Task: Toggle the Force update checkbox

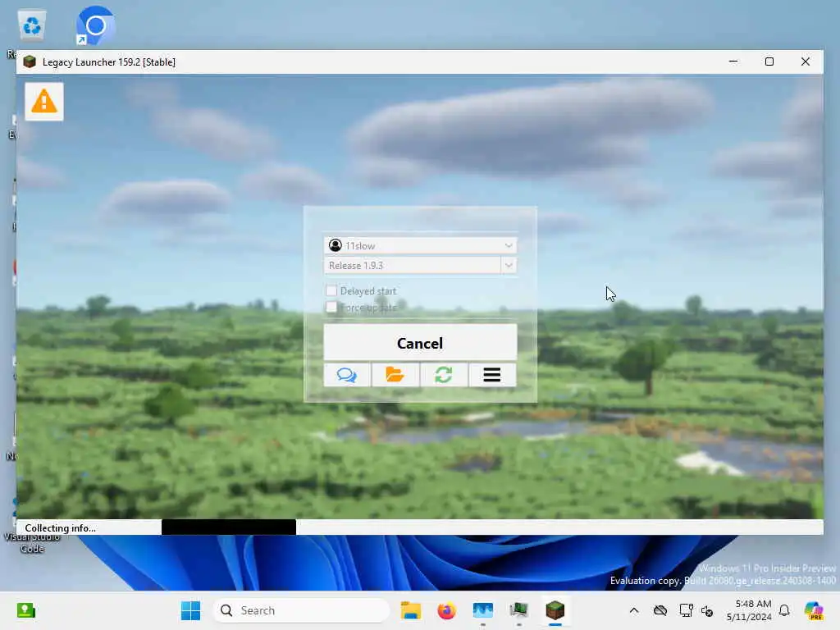Action: pos(331,307)
